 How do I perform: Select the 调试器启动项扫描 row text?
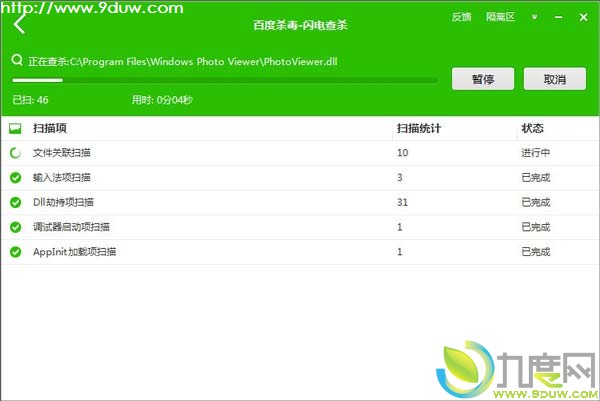(x=72, y=227)
